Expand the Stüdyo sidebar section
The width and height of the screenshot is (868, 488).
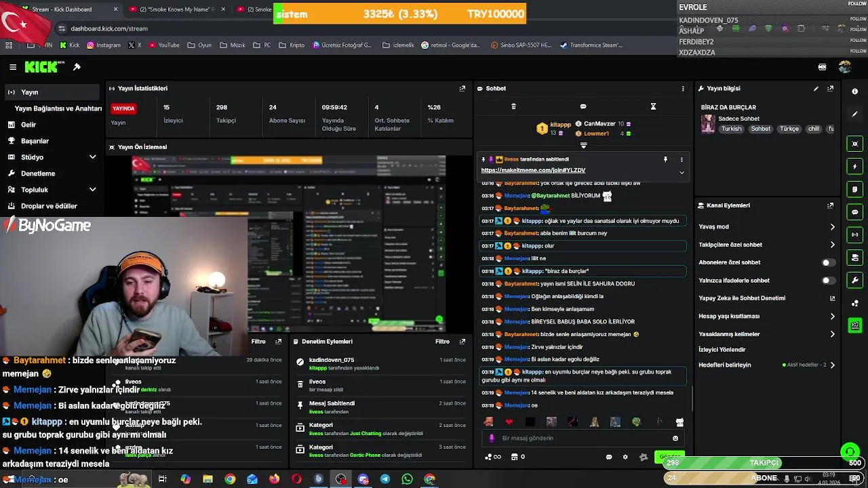point(93,157)
